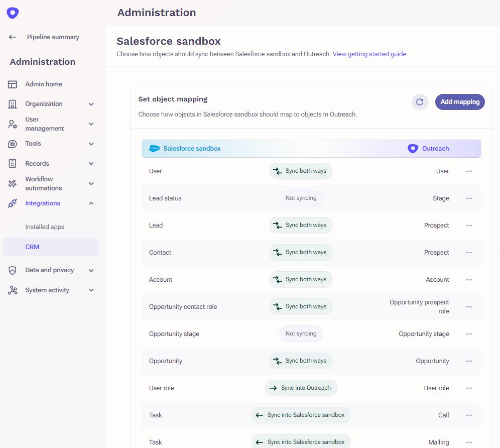Screen dimensions: 500x448
Task: Click the Add mapping button
Action: [x=460, y=102]
